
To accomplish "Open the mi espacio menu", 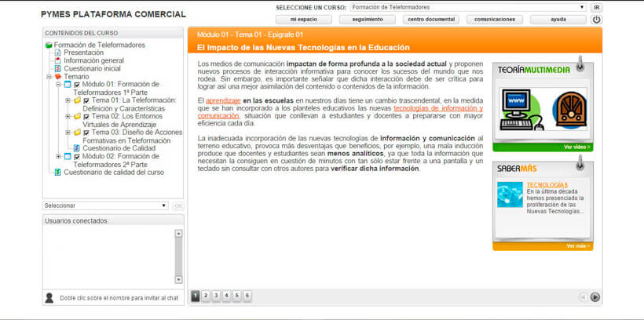I will pos(303,20).
